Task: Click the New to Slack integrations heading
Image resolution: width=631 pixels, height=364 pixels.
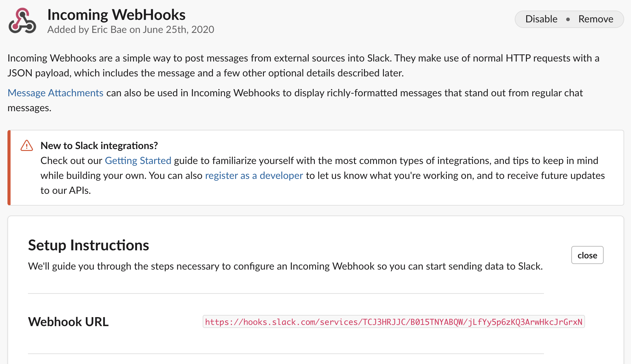Action: click(99, 145)
